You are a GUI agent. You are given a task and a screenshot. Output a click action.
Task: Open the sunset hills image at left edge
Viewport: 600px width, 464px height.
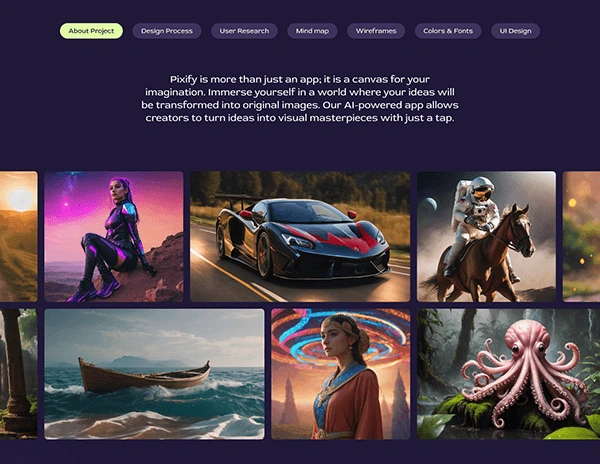pyautogui.click(x=19, y=236)
